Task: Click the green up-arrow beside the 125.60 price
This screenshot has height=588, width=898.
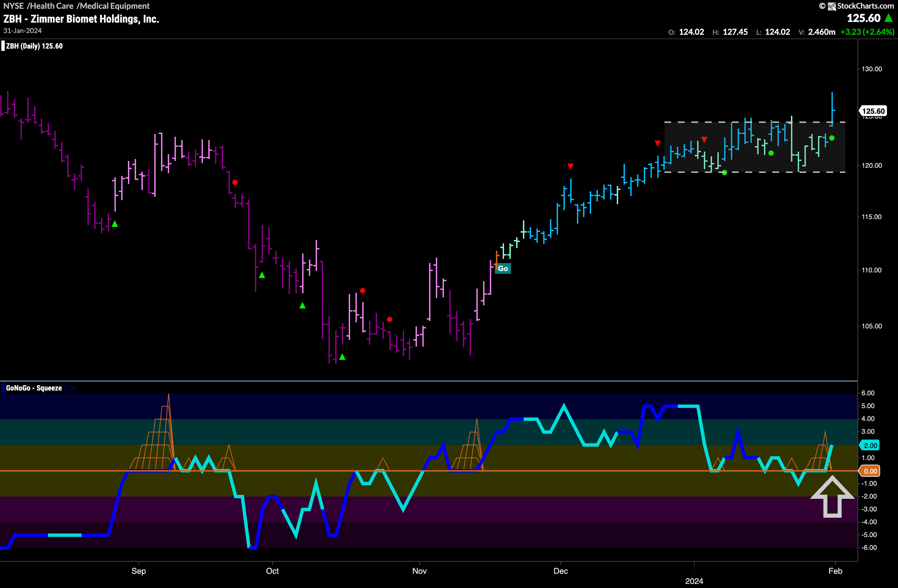Action: coord(889,18)
